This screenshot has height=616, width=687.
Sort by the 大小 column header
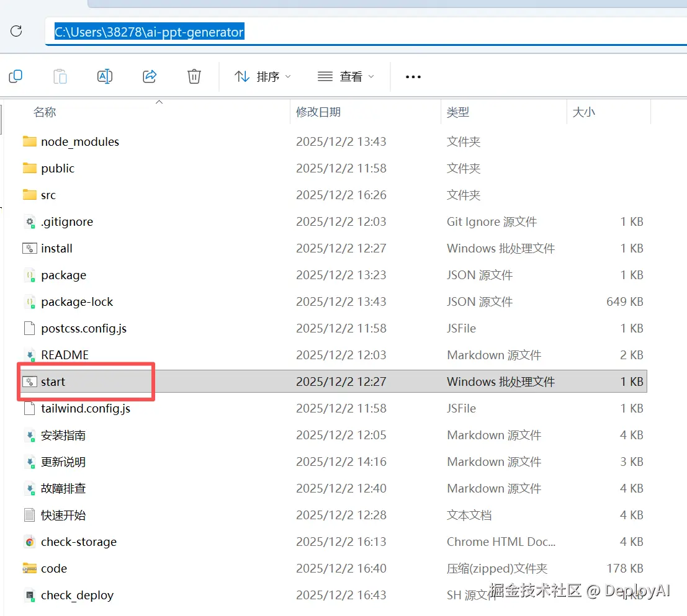click(x=583, y=112)
